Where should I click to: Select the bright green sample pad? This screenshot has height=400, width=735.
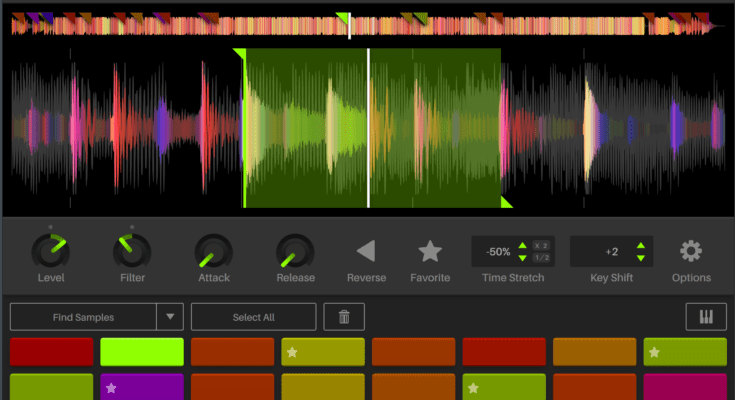tap(142, 352)
